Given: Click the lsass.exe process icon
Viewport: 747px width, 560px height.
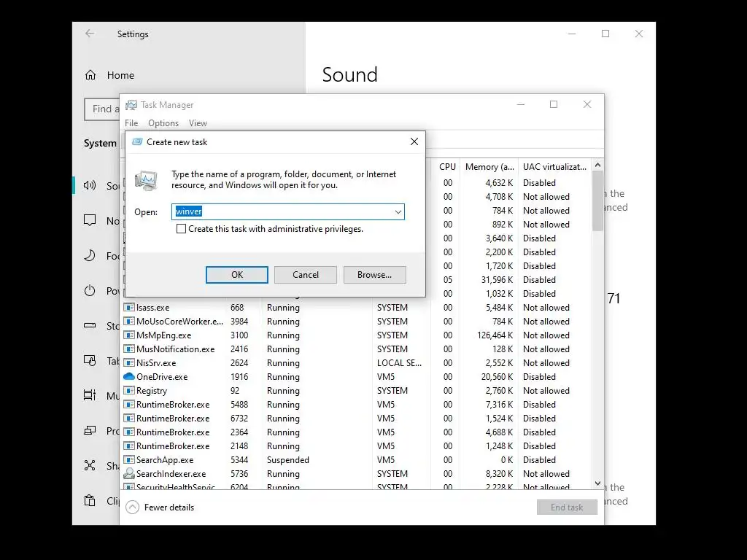Looking at the screenshot, I should [x=129, y=307].
